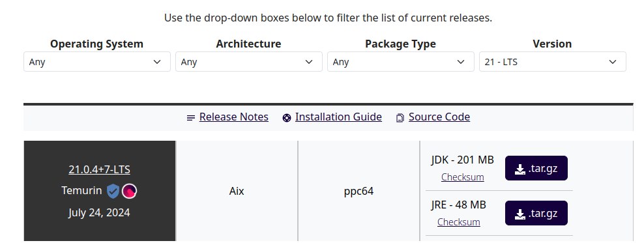Viewport: 644px width, 243px height.
Task: Click the Source Code copy icon
Action: 400,118
